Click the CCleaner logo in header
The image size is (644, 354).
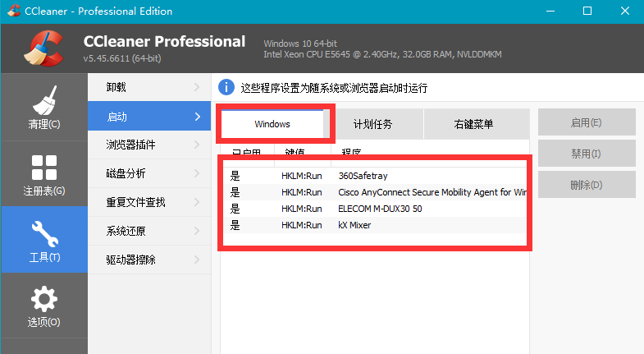[x=44, y=48]
